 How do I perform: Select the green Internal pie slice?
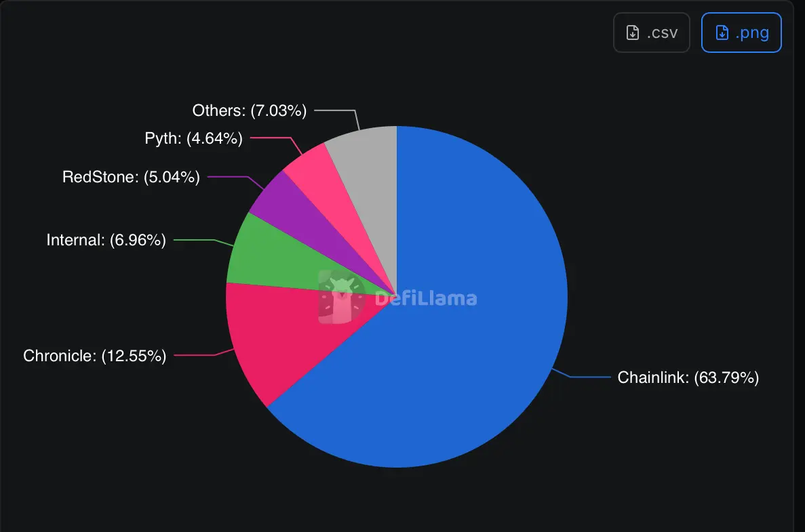click(271, 258)
